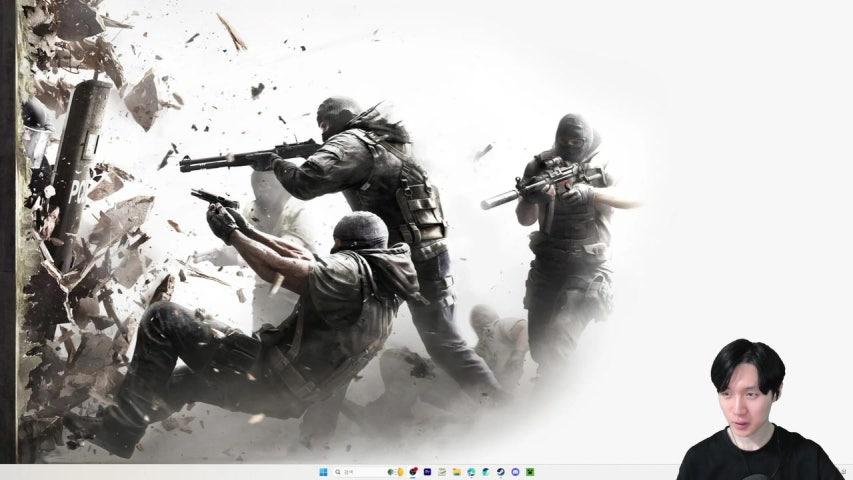The height and width of the screenshot is (480, 853).
Task: Open File Explorer folder icon
Action: click(456, 472)
